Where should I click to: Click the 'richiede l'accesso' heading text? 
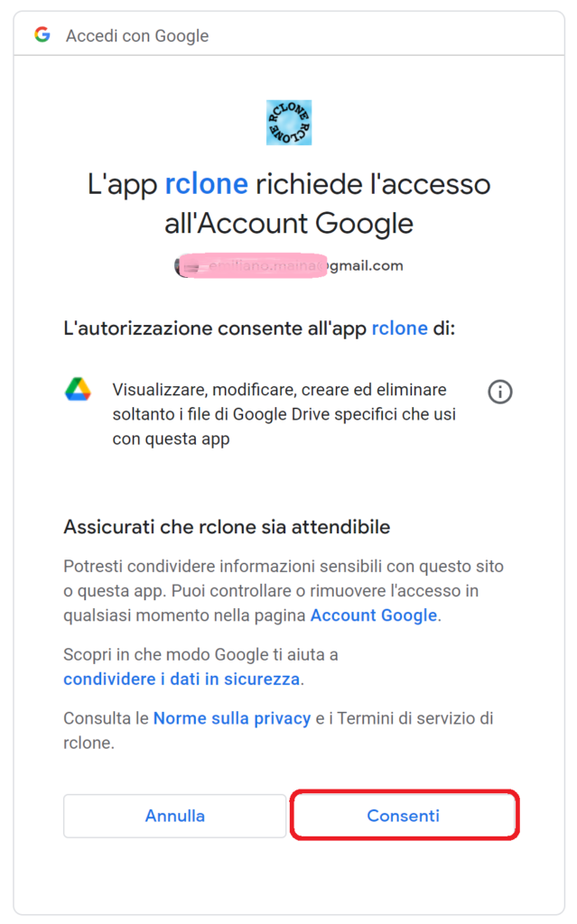point(373,184)
